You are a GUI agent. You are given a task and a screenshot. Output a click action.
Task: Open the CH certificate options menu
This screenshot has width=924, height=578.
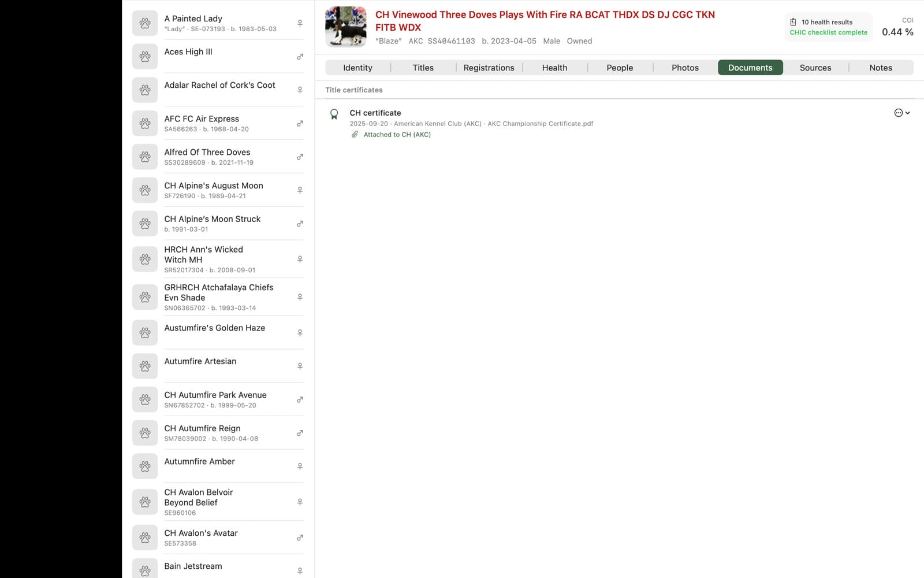click(x=902, y=113)
